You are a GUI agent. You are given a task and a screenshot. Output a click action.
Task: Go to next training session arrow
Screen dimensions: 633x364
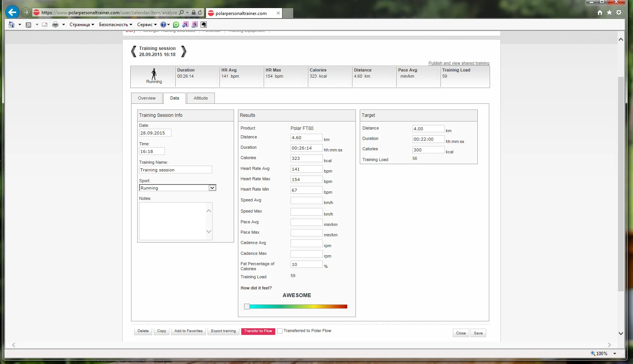click(x=184, y=52)
